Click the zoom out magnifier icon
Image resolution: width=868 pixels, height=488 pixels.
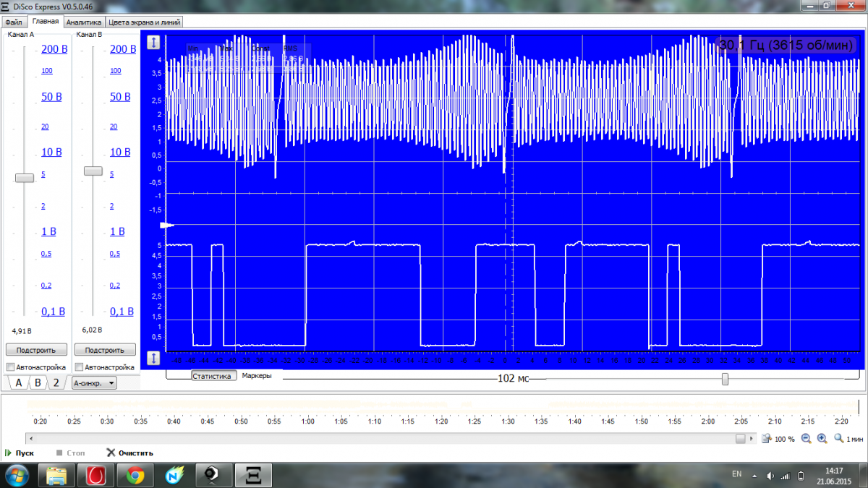click(x=806, y=439)
